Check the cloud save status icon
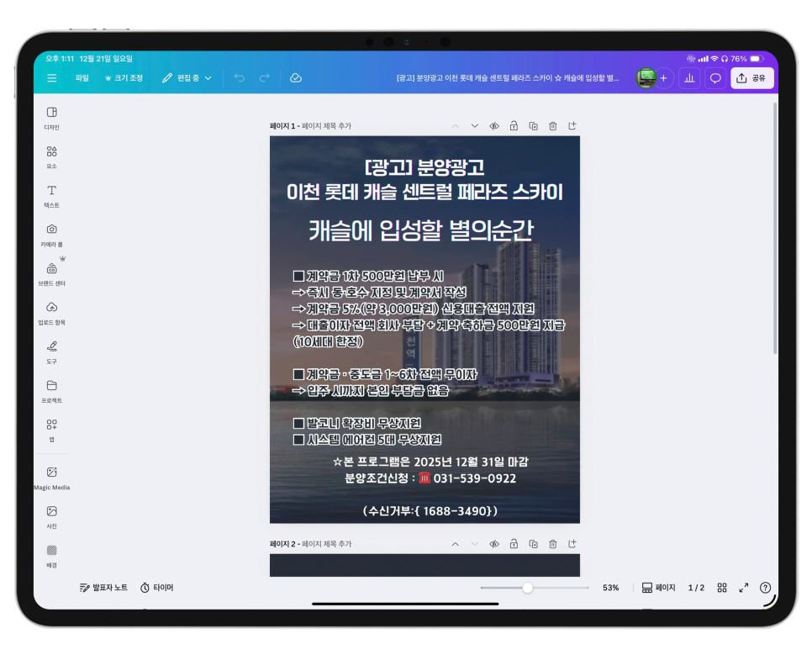 tap(296, 77)
